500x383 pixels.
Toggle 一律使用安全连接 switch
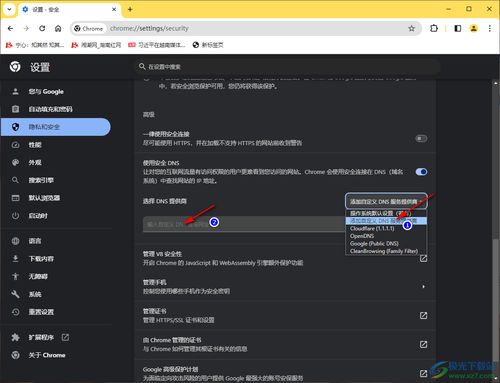click(421, 138)
